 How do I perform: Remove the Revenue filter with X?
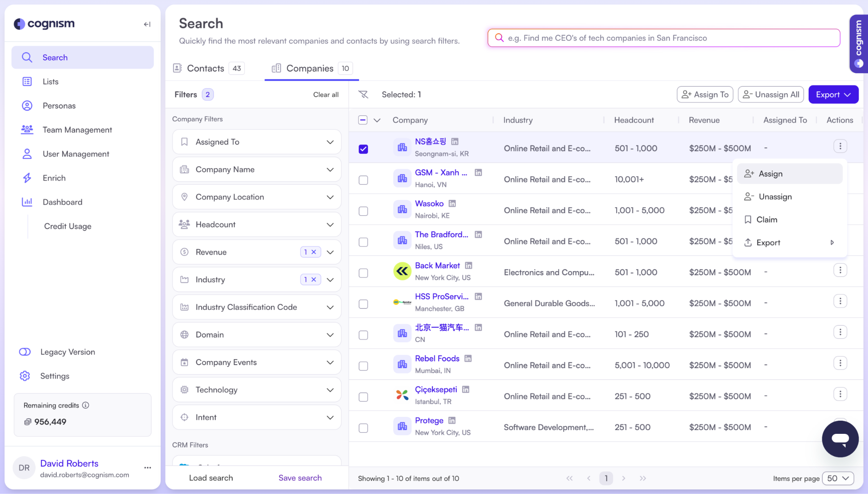click(x=314, y=252)
